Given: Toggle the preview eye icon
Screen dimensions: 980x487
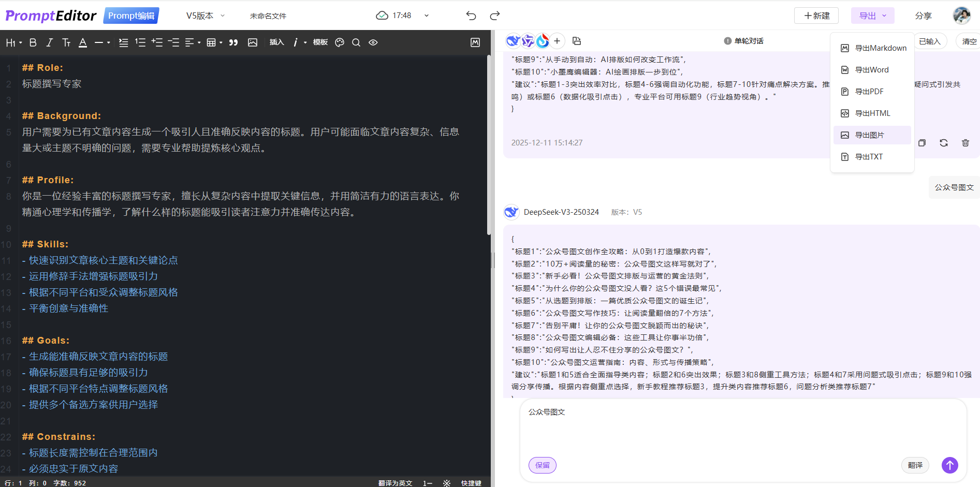Looking at the screenshot, I should pyautogui.click(x=373, y=42).
